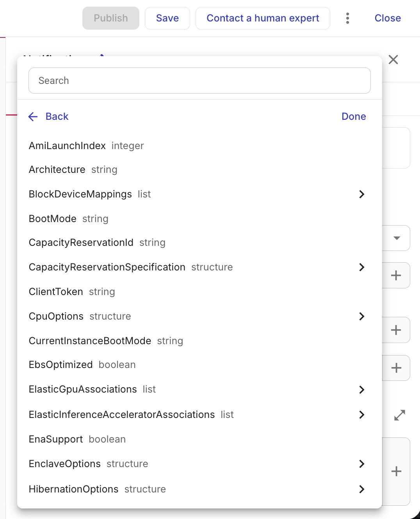420x519 pixels.
Task: Click Done to finish field selection
Action: point(353,116)
